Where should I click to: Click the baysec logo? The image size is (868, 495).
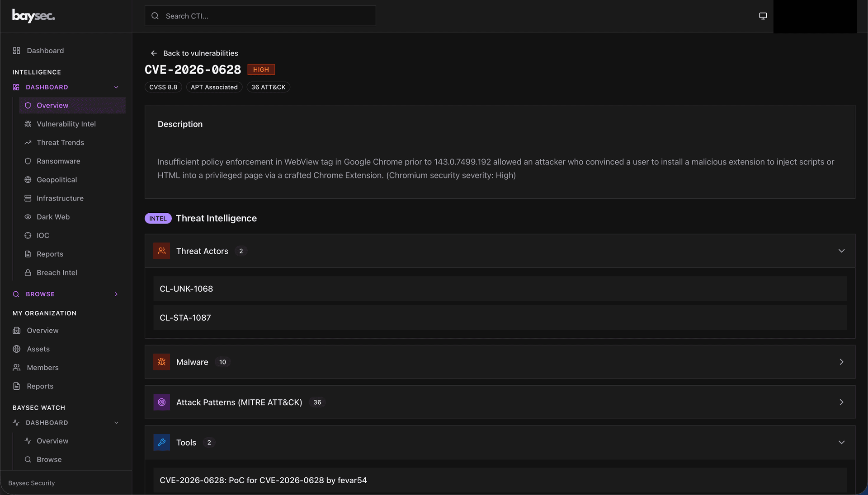[33, 16]
